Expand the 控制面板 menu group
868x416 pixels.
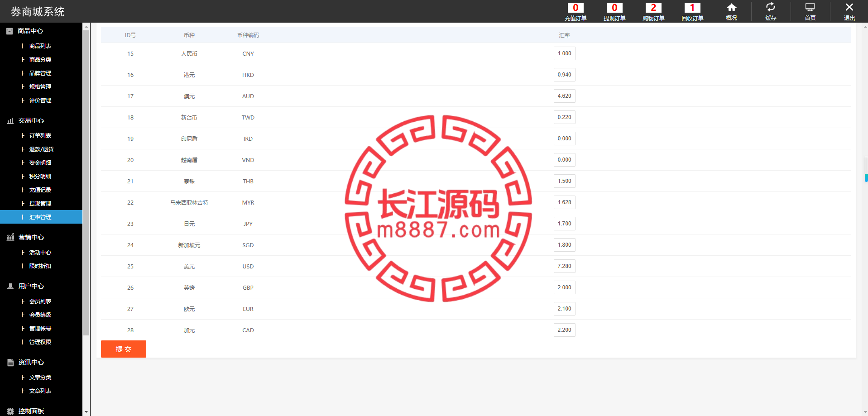click(31, 411)
